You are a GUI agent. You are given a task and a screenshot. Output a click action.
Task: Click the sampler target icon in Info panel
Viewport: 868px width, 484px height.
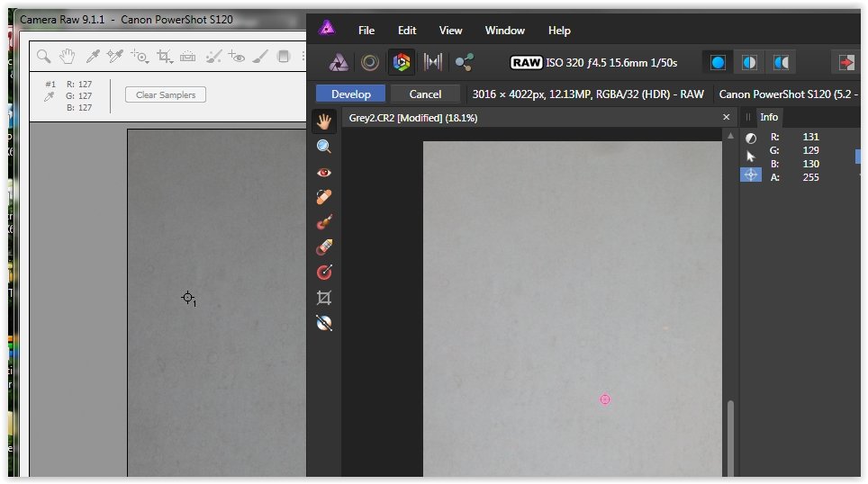click(751, 175)
